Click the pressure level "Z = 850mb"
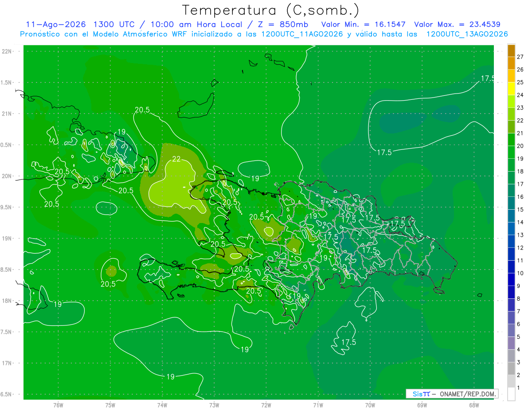Image resolution: width=532 pixels, height=411 pixels. (x=282, y=24)
